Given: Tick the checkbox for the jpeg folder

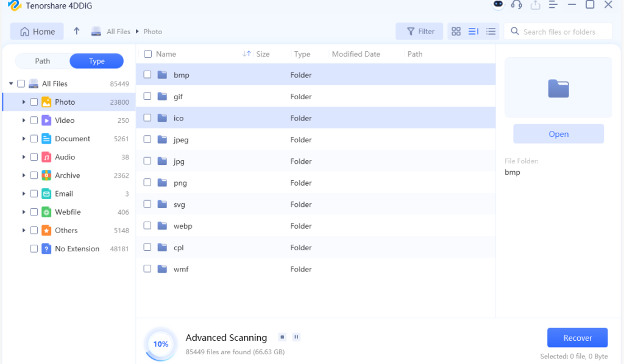Looking at the screenshot, I should click(147, 139).
